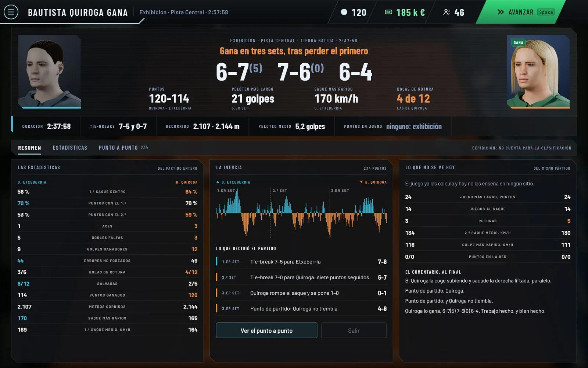The height and width of the screenshot is (368, 588).
Task: Click the AVANZAR button
Action: 521,12
